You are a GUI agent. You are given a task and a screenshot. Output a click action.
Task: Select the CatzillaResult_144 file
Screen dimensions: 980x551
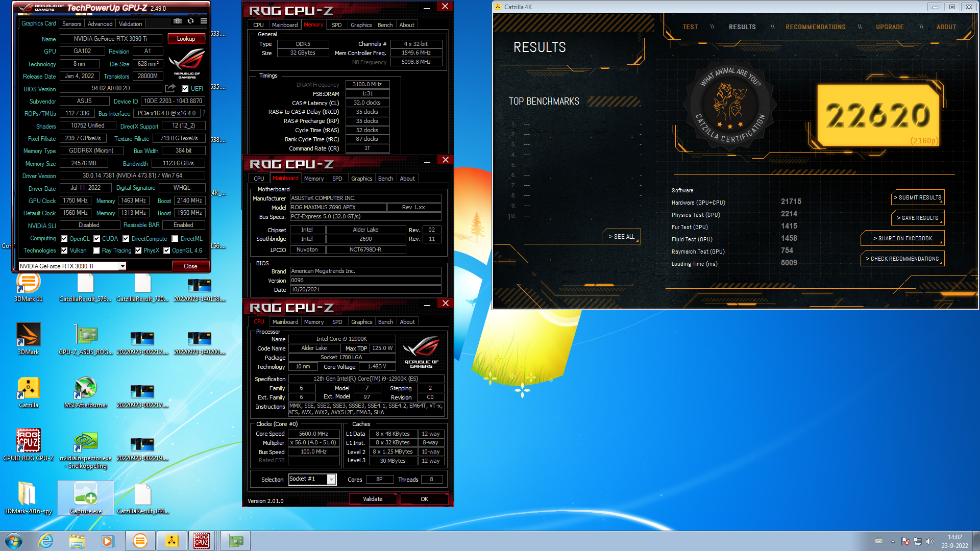(x=143, y=497)
